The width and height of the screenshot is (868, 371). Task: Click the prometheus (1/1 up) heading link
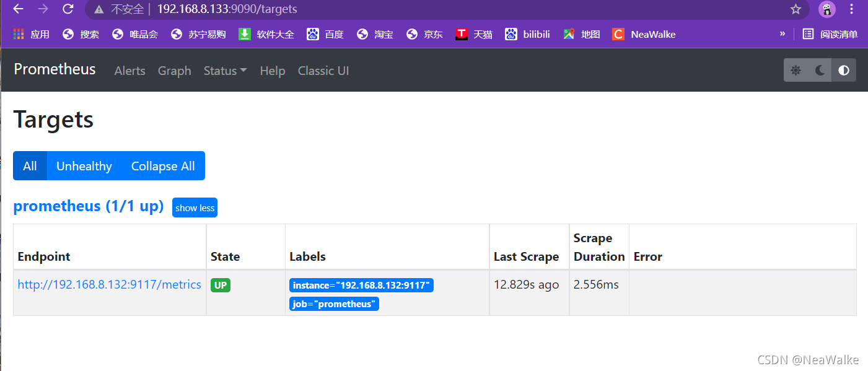tap(89, 206)
